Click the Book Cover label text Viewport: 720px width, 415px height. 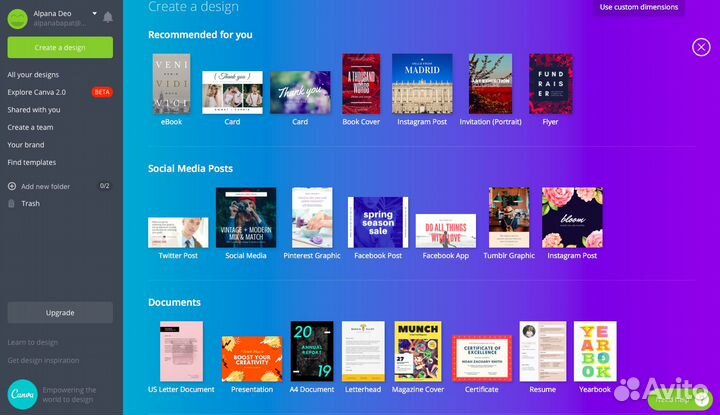point(361,122)
